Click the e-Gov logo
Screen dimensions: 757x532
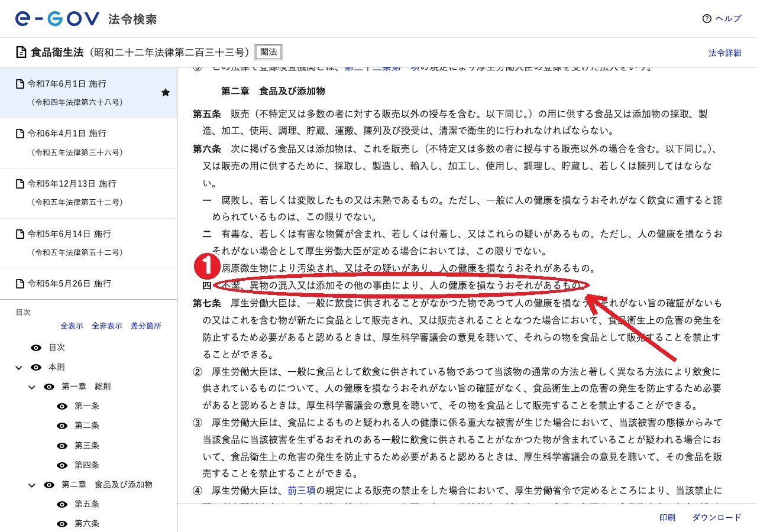57,19
